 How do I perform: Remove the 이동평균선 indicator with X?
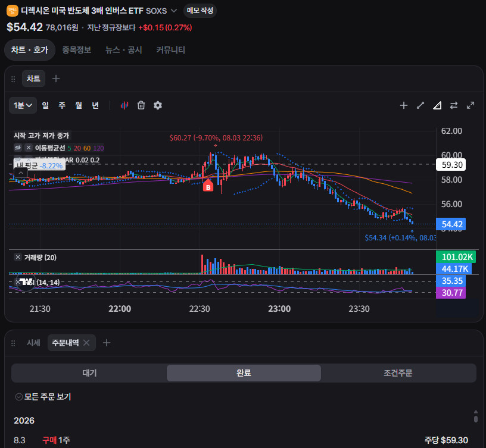point(29,148)
